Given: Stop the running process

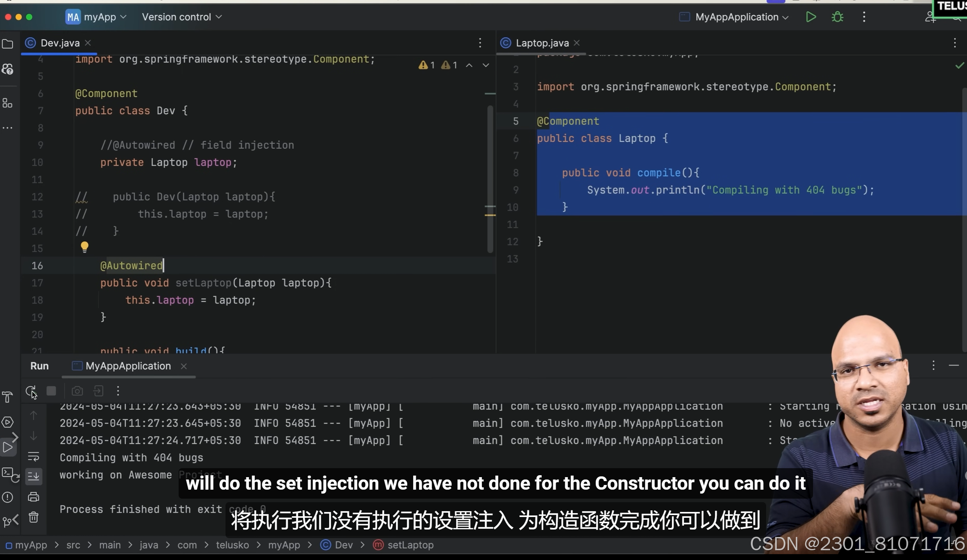Looking at the screenshot, I should pos(51,391).
